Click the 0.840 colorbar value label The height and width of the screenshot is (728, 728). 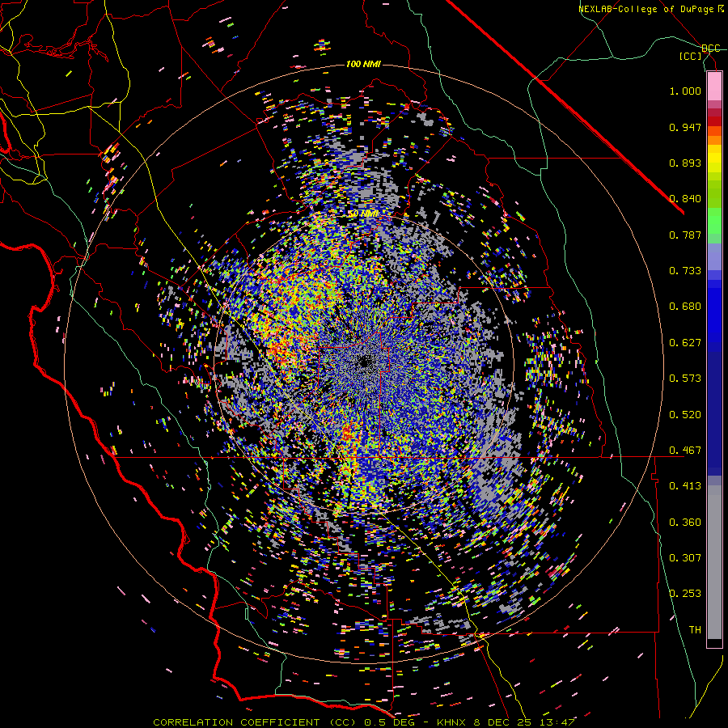[685, 199]
